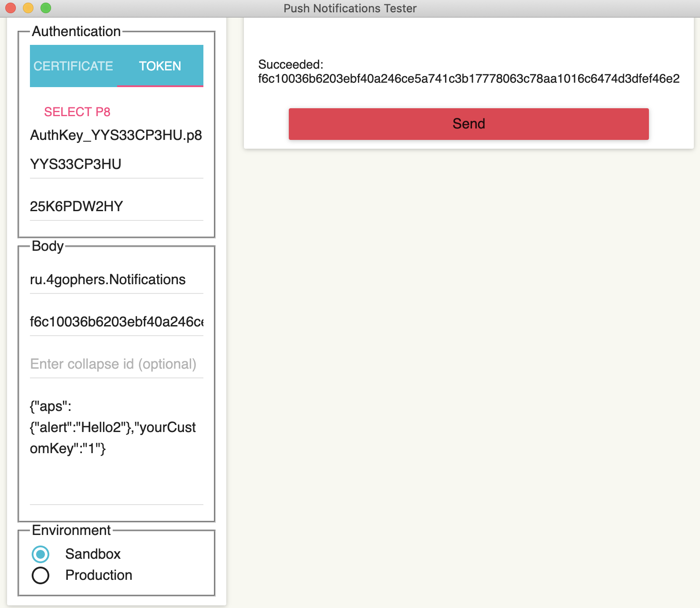Viewport: 700px width, 608px height.
Task: Select the Token authentication tab
Action: [x=160, y=66]
